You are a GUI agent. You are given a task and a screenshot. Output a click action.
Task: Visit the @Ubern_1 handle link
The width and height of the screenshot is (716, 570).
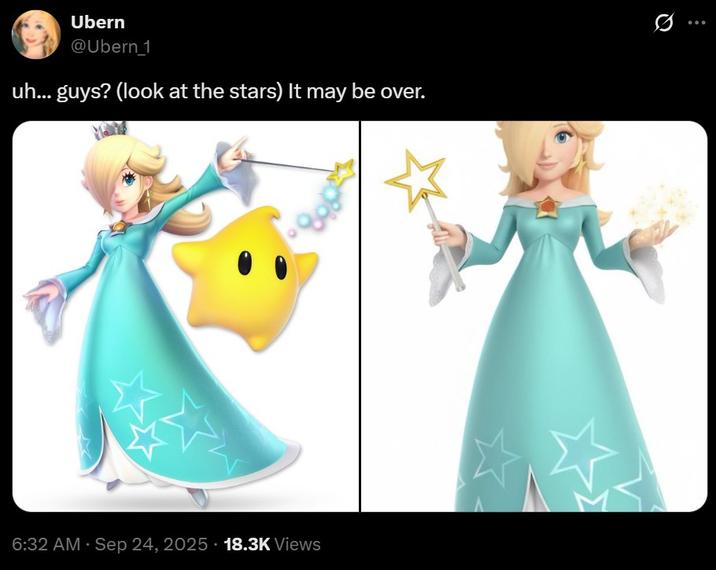(x=111, y=46)
